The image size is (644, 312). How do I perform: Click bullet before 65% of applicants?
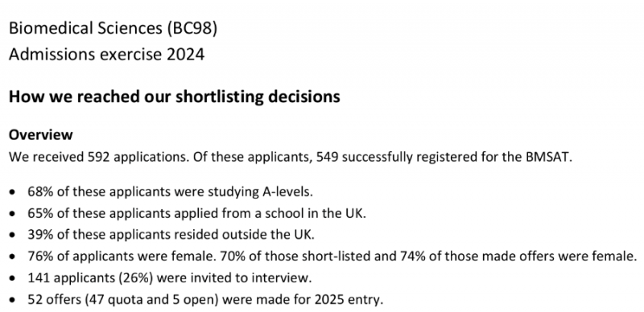click(14, 214)
